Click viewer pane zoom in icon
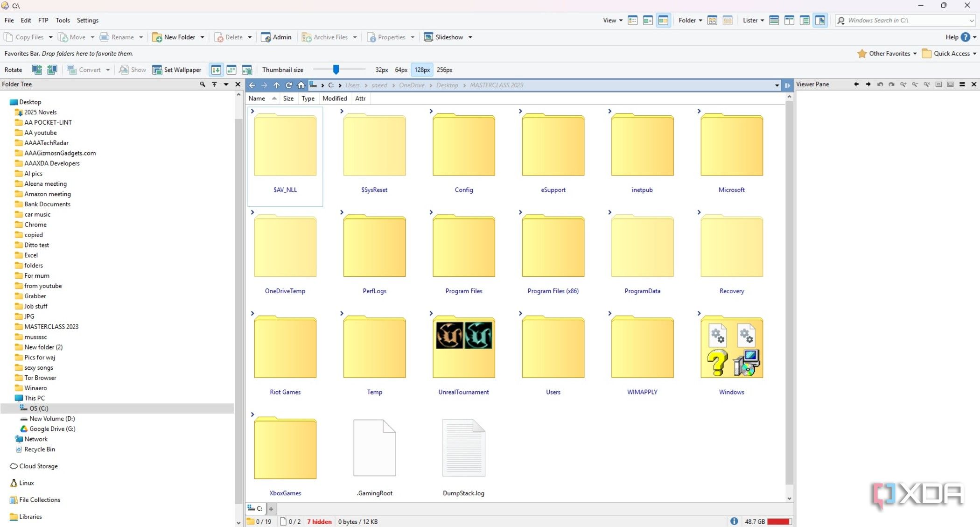 [903, 84]
